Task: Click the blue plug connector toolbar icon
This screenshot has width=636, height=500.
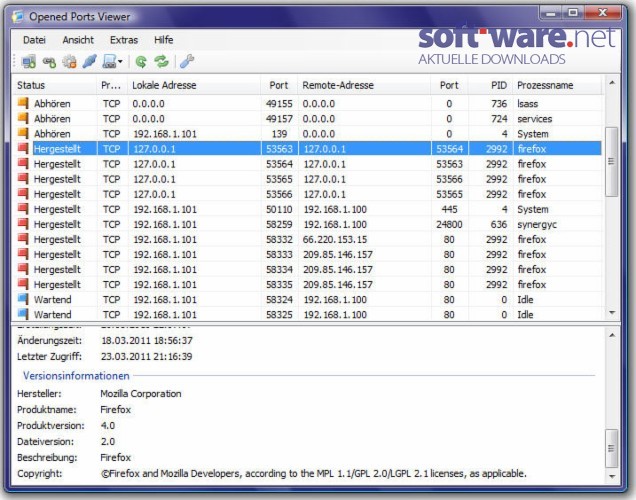Action: point(89,62)
